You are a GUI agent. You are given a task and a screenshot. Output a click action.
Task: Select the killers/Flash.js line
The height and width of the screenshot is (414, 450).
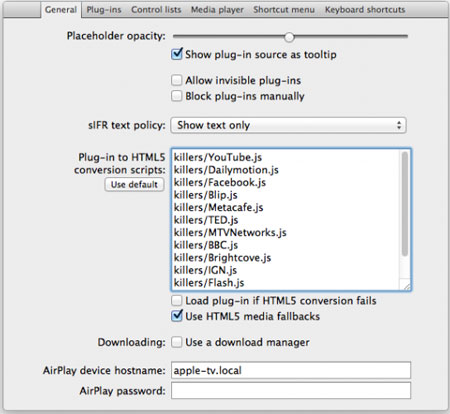209,283
